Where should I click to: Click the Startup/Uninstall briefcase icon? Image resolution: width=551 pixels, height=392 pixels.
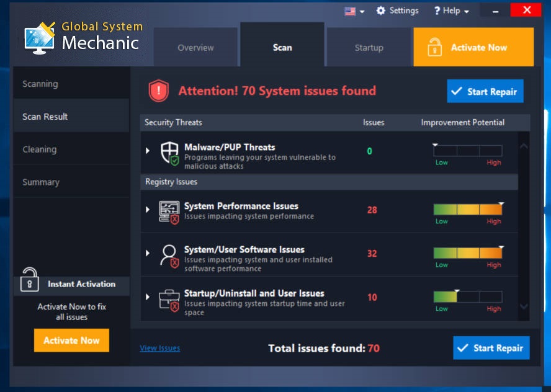coord(169,301)
